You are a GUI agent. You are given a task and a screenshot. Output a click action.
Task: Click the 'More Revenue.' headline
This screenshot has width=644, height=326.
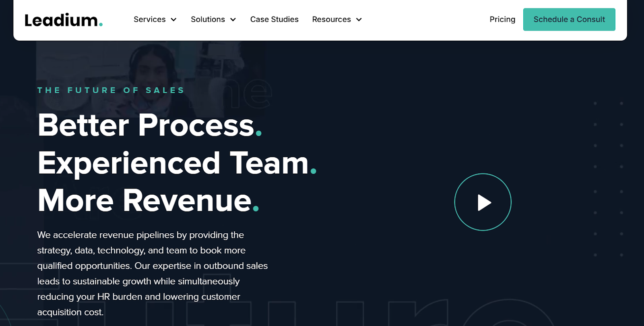149,200
